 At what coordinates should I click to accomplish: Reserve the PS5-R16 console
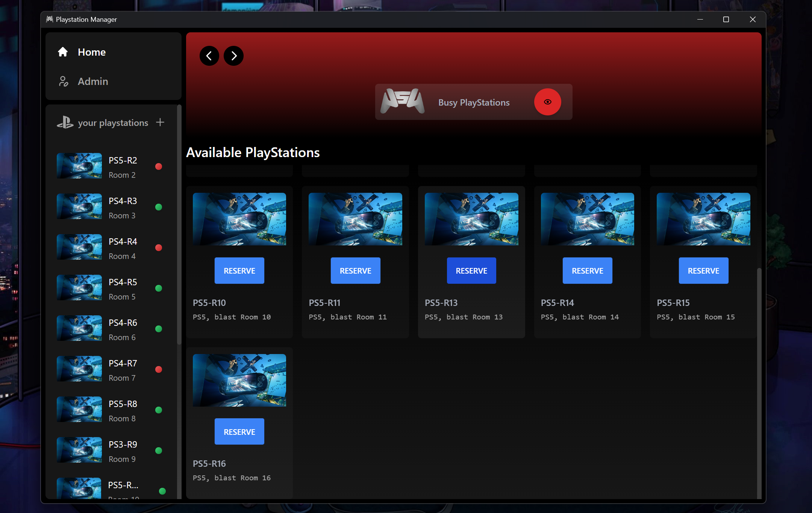coord(239,431)
